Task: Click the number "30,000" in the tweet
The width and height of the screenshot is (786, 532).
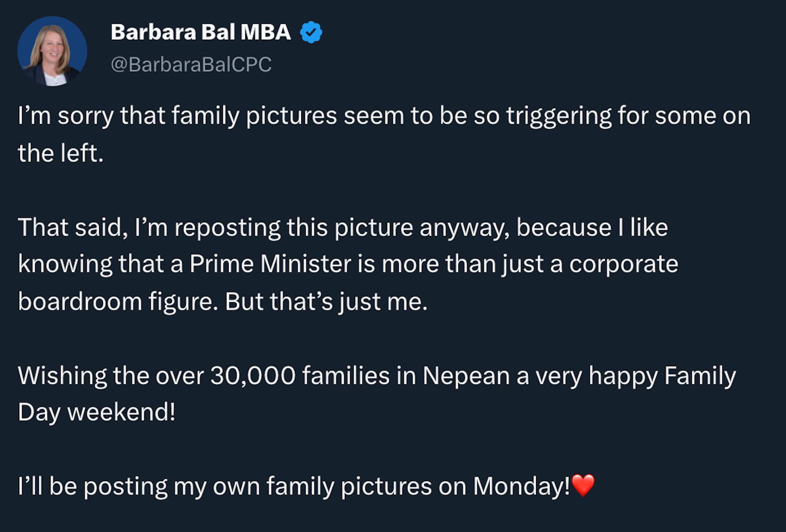Action: (253, 376)
